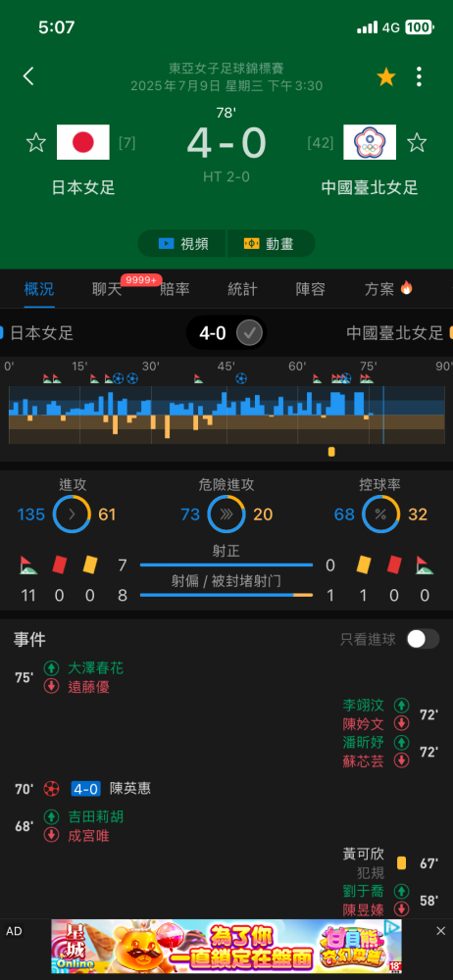Click the yellow card icon at 67'
453x980 pixels.
(x=401, y=863)
